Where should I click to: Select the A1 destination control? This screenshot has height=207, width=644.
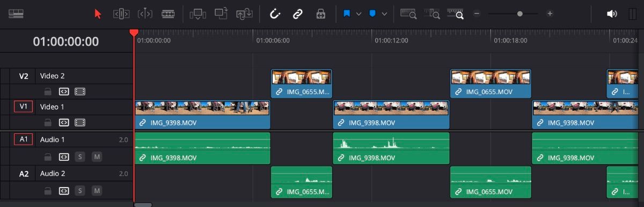(23, 139)
